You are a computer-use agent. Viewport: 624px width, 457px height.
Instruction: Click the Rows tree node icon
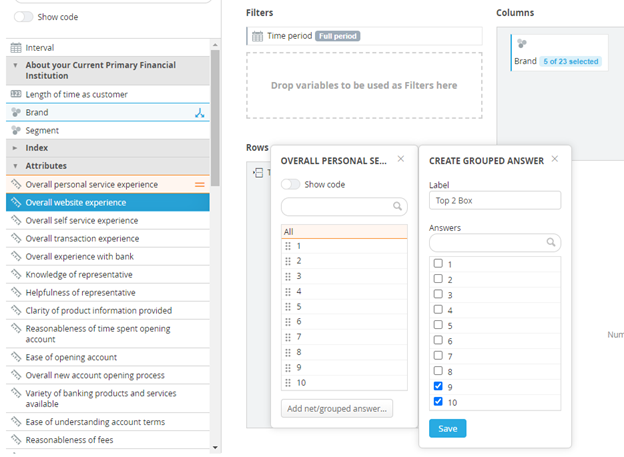258,173
